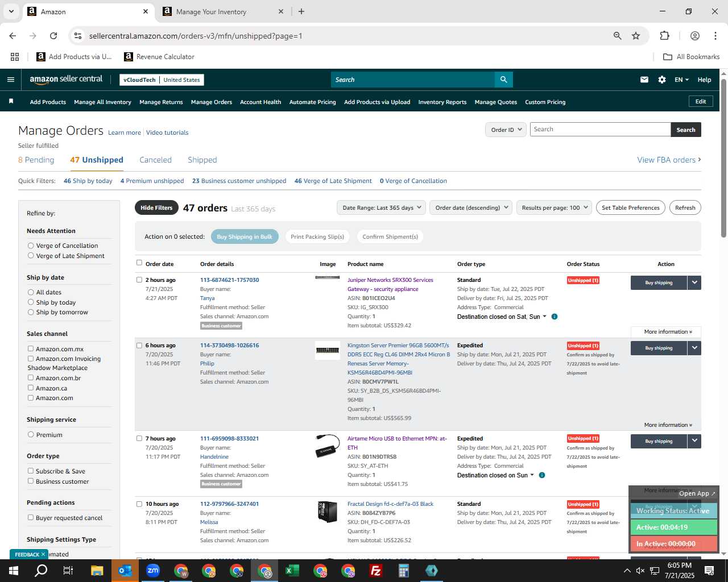The height and width of the screenshot is (582, 728).
Task: Open the Order date (descending) sort dropdown
Action: [x=471, y=207]
